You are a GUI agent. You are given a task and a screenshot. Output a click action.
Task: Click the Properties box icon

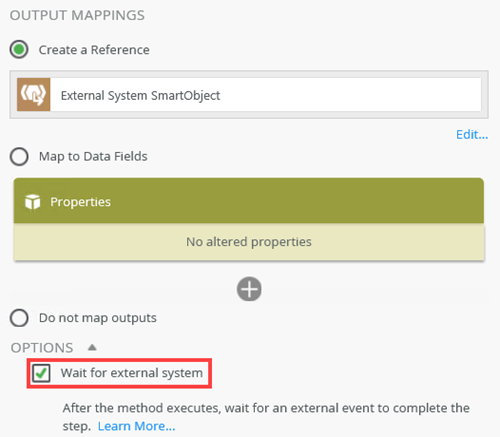coord(33,202)
